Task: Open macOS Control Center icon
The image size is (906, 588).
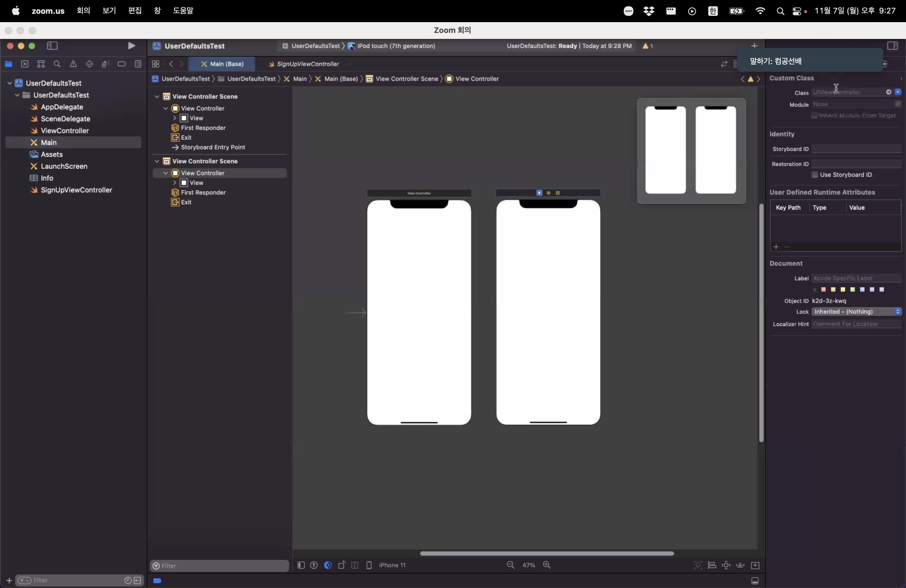Action: coord(797,11)
